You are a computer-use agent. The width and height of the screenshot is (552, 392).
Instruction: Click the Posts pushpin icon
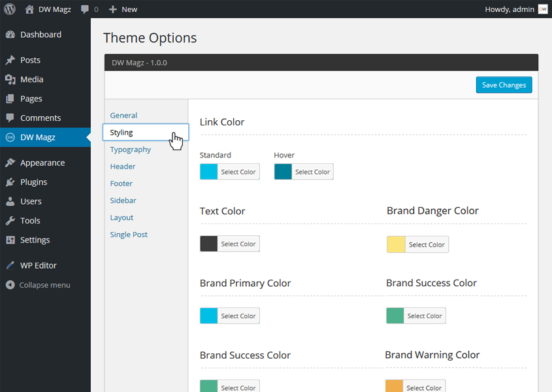point(10,60)
